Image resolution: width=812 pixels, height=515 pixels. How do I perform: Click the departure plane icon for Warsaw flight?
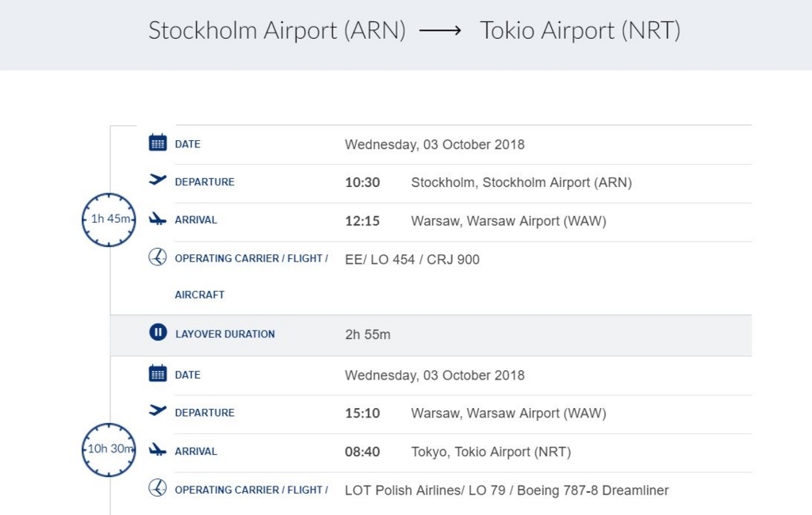coord(158,410)
